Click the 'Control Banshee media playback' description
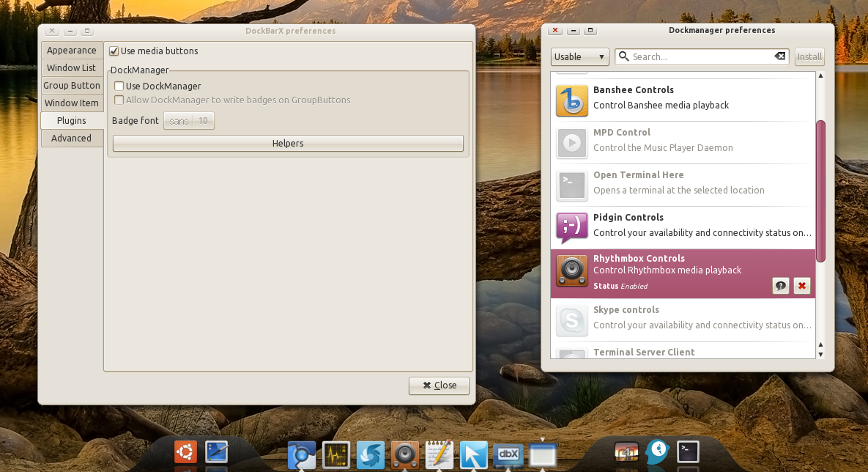 [x=661, y=106]
